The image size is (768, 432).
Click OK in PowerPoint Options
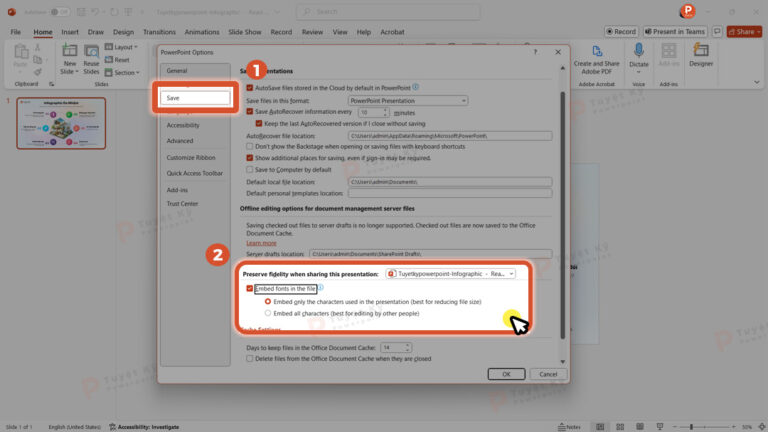point(506,374)
